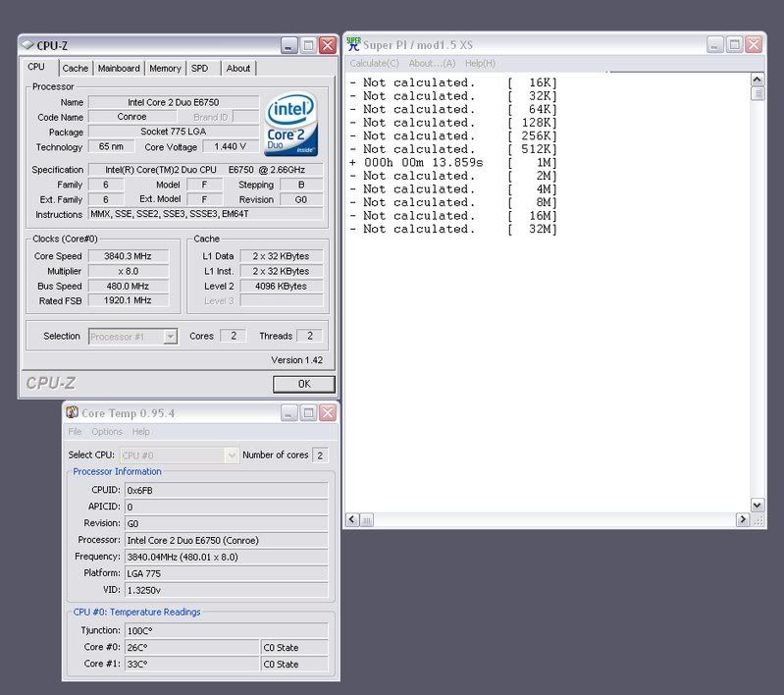Viewport: 784px width, 695px height.
Task: Minimize the Core Temp window
Action: point(289,413)
